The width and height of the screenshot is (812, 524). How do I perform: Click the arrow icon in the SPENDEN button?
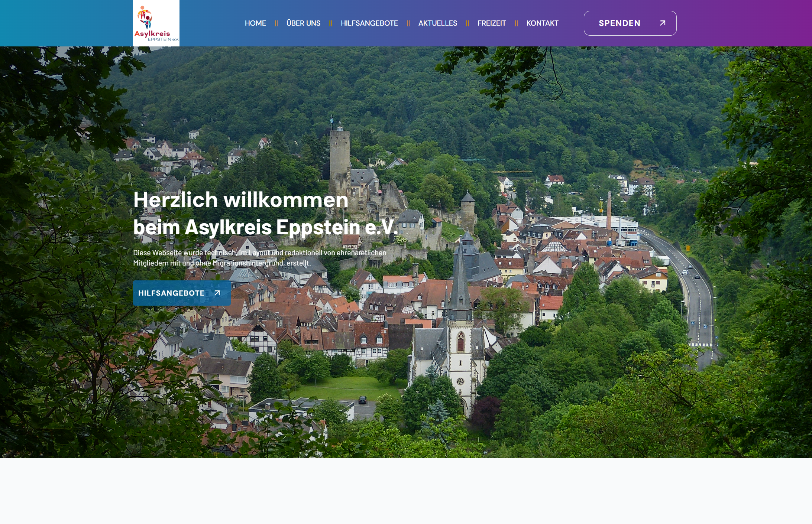click(662, 23)
